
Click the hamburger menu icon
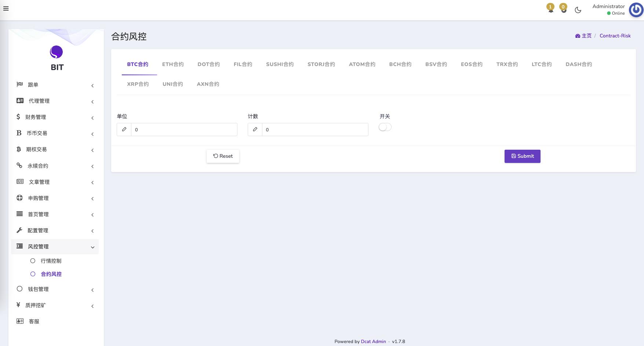click(x=6, y=8)
